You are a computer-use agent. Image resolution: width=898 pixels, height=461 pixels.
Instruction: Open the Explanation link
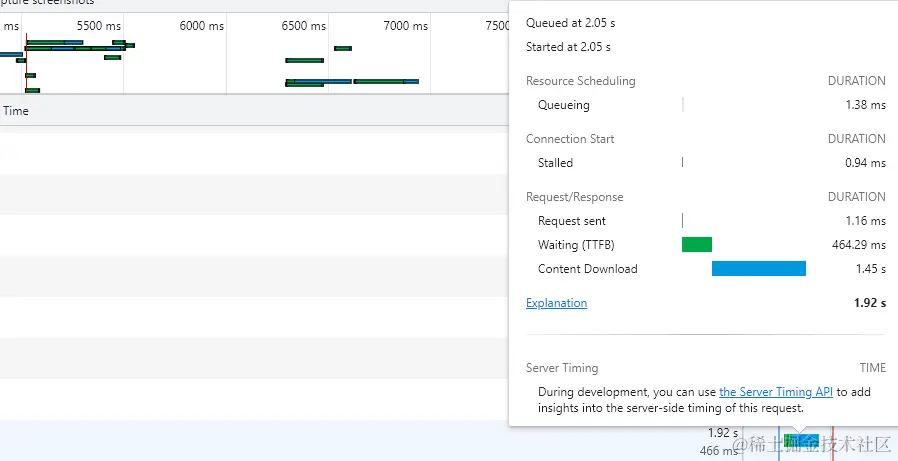556,303
